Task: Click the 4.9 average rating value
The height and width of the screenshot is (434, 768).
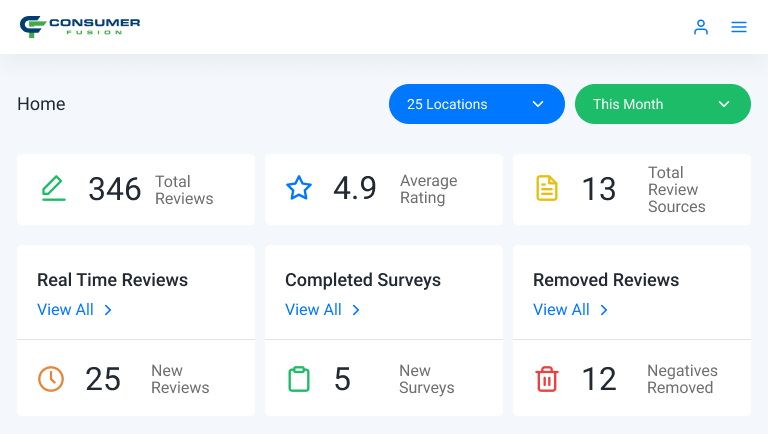Action: click(355, 188)
